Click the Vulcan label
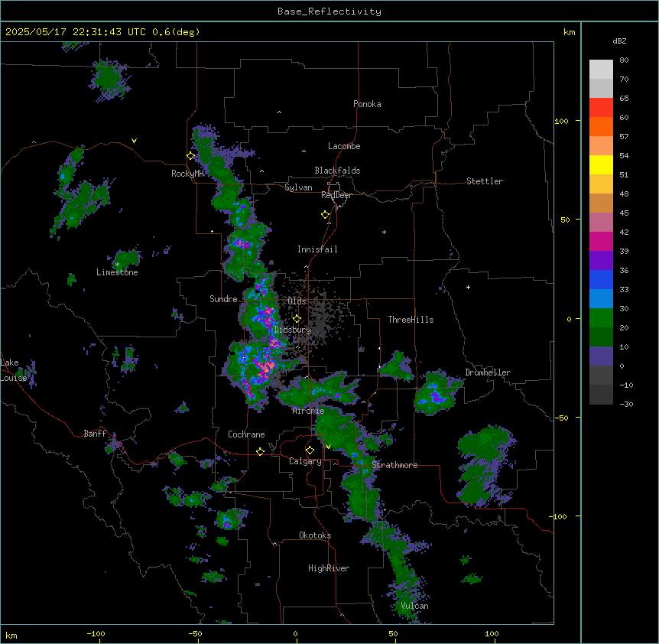Image resolution: width=659 pixels, height=644 pixels. 415,606
